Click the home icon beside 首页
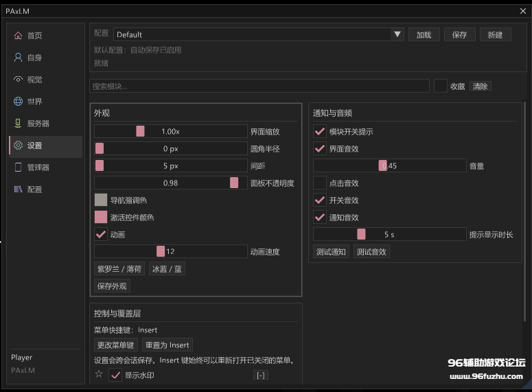Screen dimensions: 532x392 pyautogui.click(x=18, y=35)
